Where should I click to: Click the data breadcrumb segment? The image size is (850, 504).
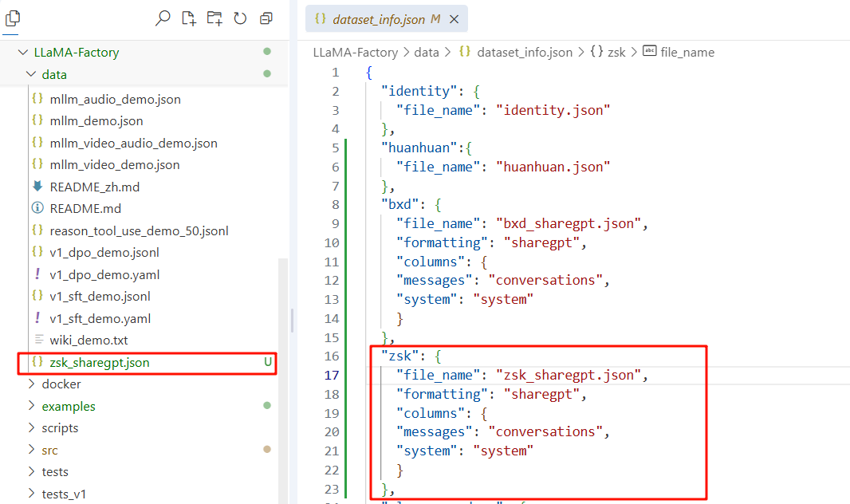click(427, 53)
